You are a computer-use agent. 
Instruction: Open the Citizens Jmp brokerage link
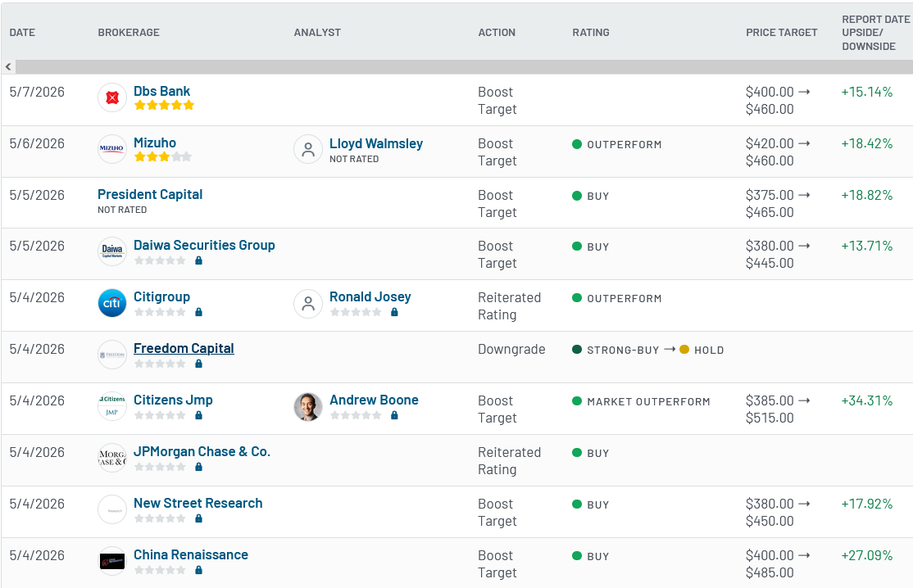[174, 400]
